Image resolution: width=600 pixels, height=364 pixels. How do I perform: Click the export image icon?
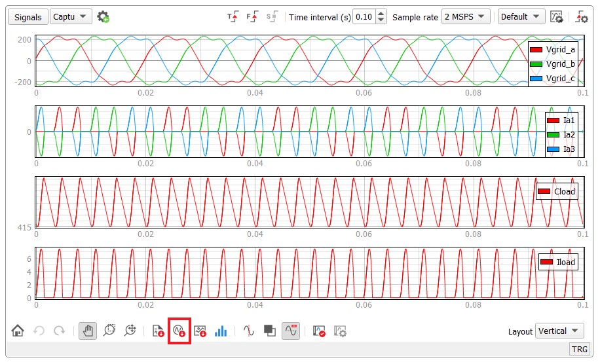(200, 331)
